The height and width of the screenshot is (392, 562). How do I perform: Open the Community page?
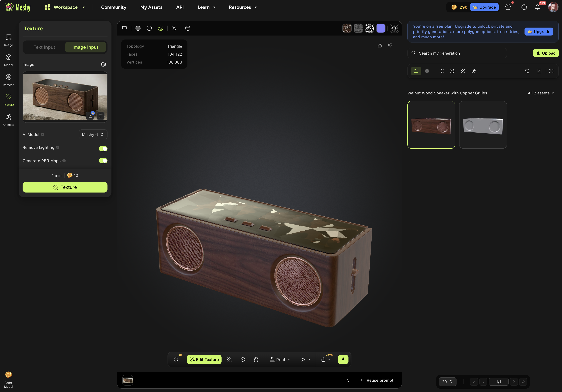114,7
